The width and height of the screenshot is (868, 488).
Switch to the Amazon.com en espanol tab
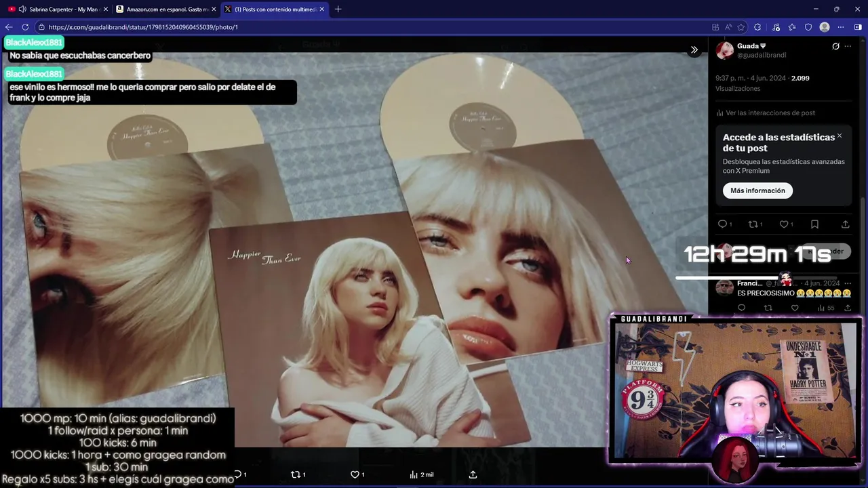point(166,9)
